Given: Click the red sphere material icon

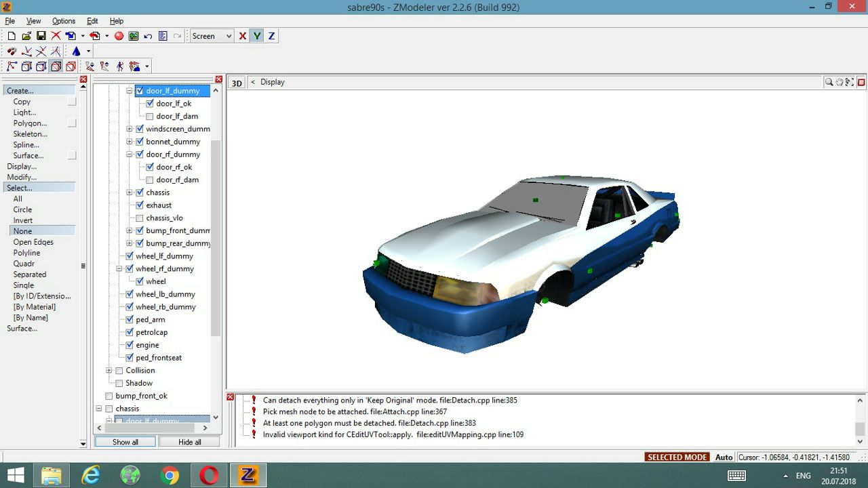Looking at the screenshot, I should 119,36.
